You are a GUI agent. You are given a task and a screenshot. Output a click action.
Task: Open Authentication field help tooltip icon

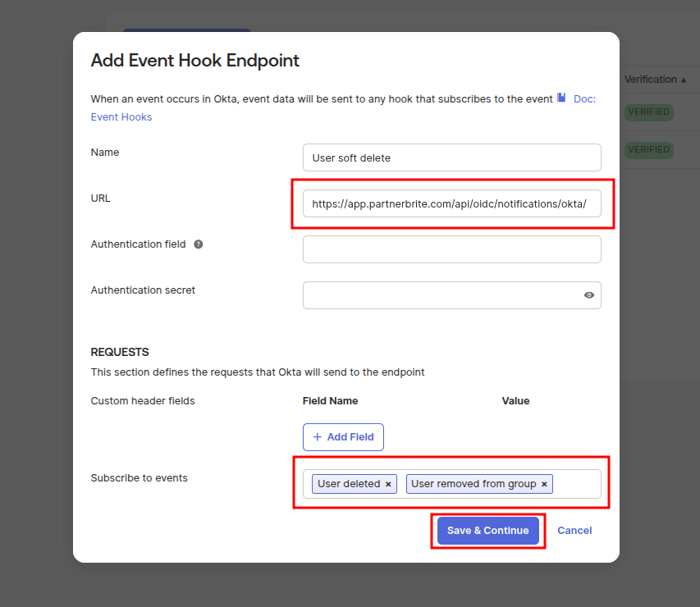199,244
